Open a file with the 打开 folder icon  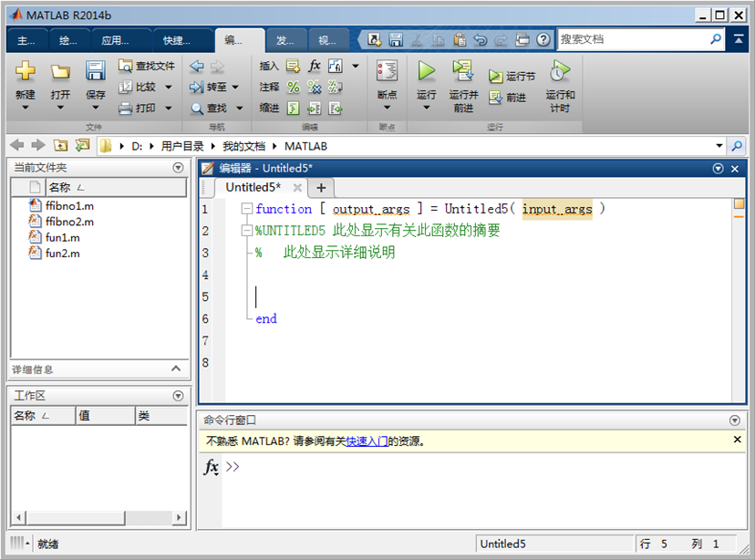click(60, 71)
